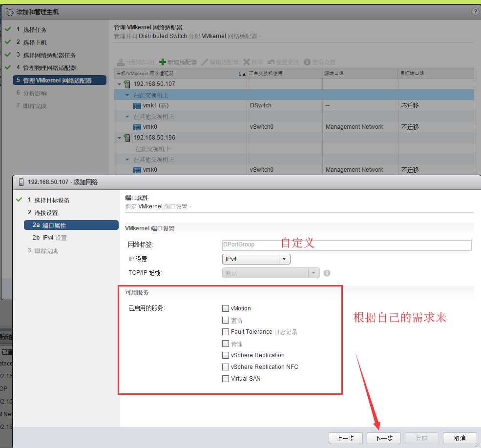Click the Assign port group icon in toolbar
This screenshot has width=481, height=448.
tap(121, 62)
